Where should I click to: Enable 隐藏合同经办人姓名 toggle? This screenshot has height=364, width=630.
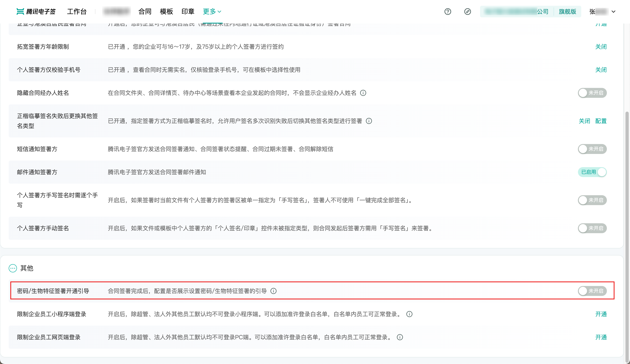click(x=592, y=93)
